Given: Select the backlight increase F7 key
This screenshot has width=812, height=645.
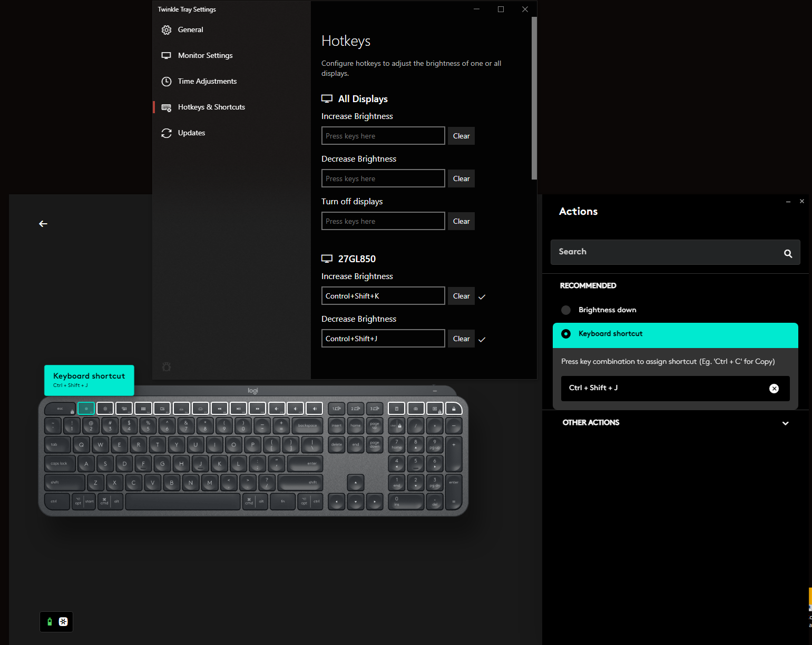Looking at the screenshot, I should click(200, 409).
